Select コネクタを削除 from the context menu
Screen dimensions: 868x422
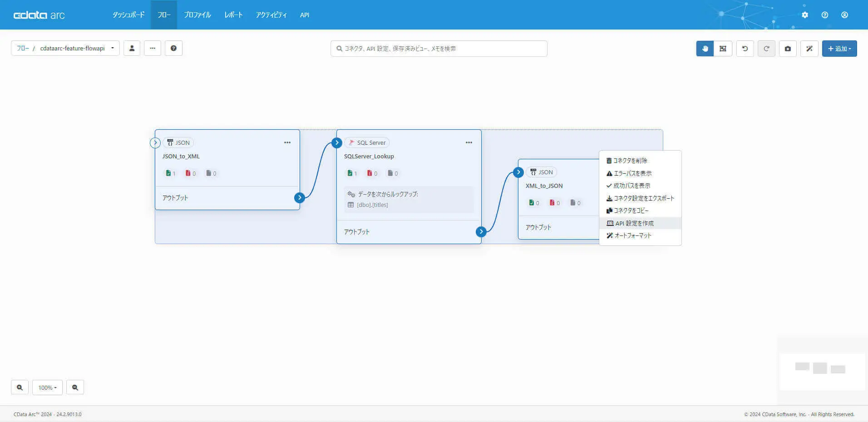[640, 161]
